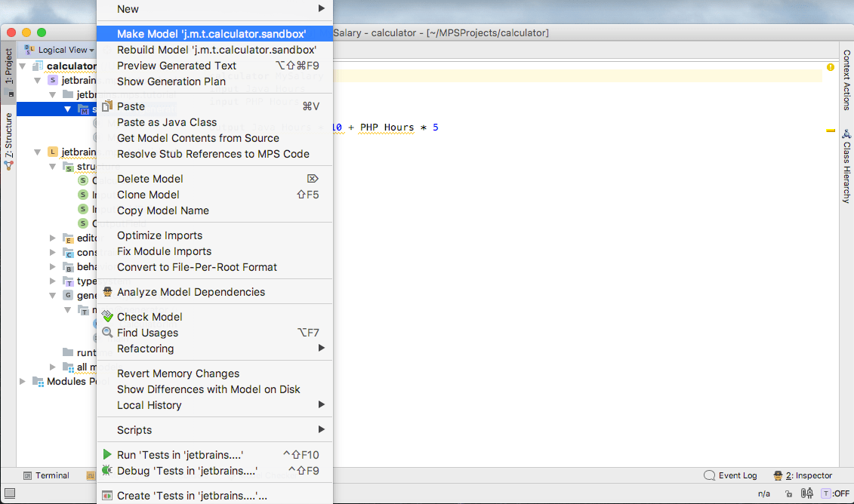Click the green Run tests arrow icon
The image size is (854, 504).
point(107,455)
